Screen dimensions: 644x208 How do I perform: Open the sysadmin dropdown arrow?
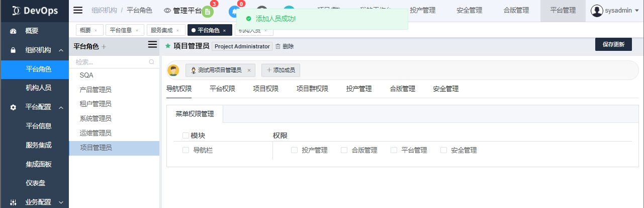[636, 11]
